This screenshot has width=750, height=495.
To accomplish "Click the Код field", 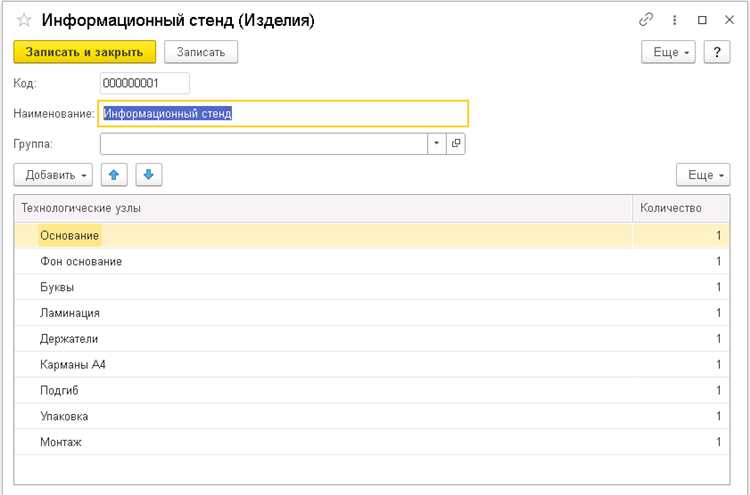I will pyautogui.click(x=145, y=83).
